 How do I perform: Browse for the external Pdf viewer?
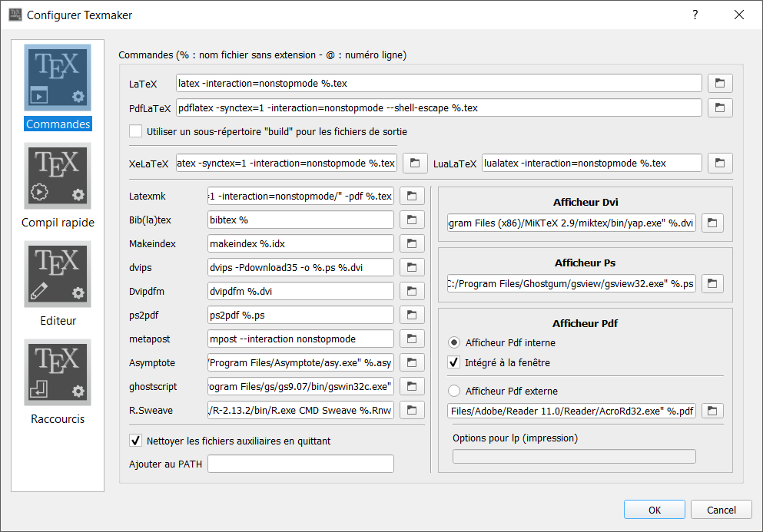pos(712,411)
